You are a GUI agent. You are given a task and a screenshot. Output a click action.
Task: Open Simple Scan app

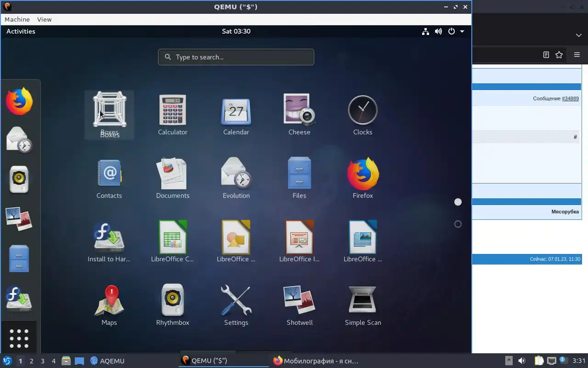pyautogui.click(x=363, y=305)
